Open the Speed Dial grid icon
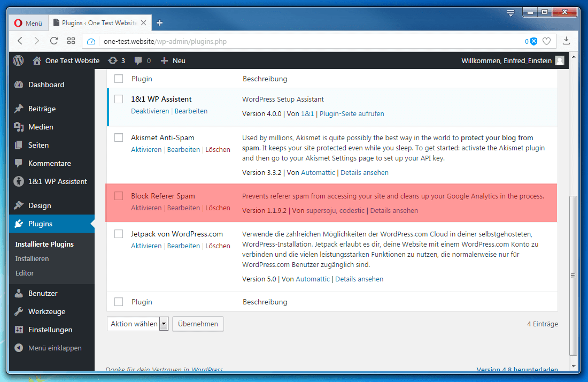588x382 pixels. click(71, 41)
